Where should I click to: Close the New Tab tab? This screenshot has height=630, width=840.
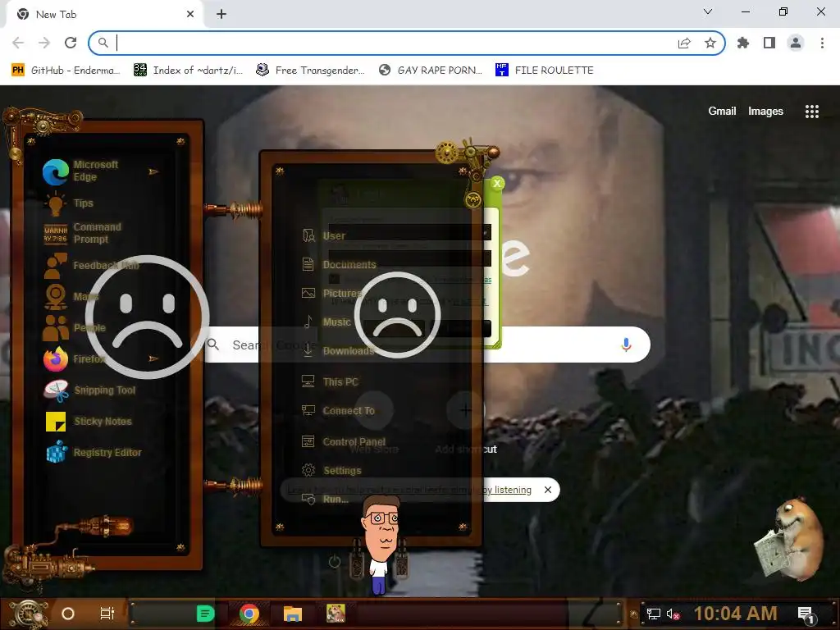pos(189,14)
